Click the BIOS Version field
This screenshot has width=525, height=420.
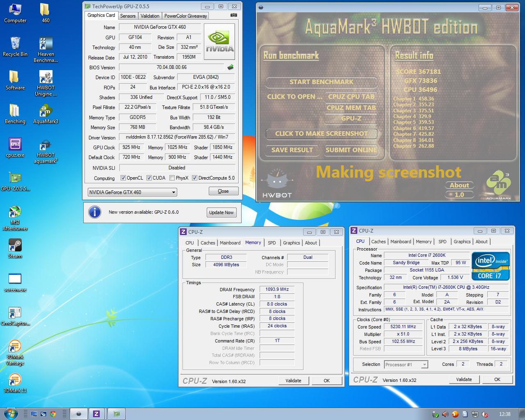pyautogui.click(x=172, y=67)
